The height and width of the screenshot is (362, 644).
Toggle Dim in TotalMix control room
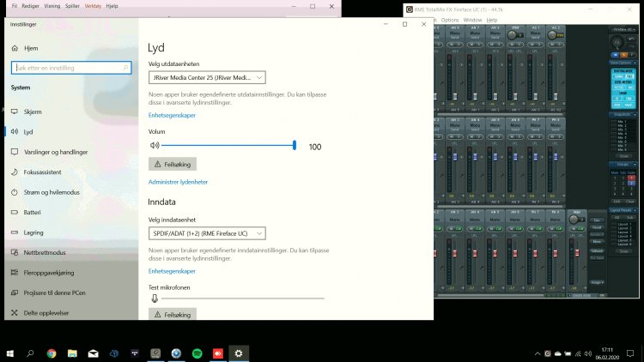[x=597, y=220]
